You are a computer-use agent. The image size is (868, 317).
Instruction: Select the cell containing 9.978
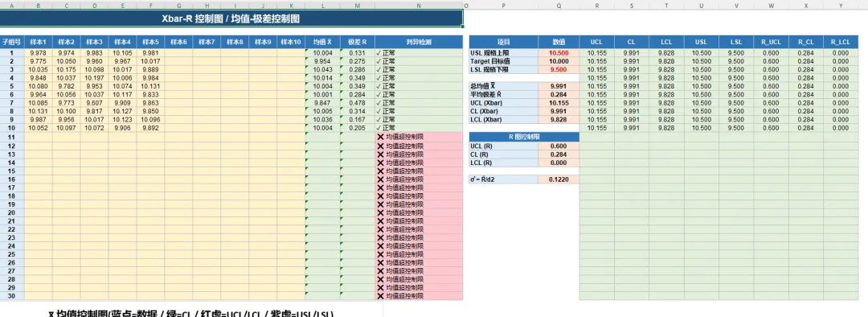39,53
